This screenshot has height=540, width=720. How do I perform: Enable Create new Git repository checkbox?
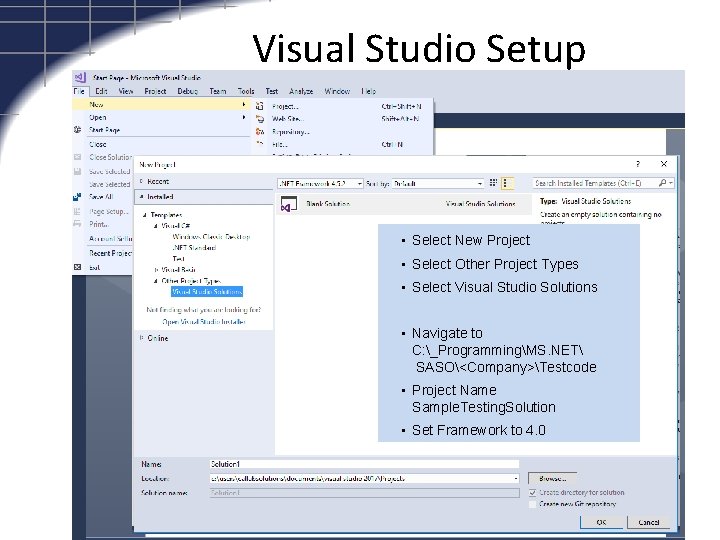533,504
